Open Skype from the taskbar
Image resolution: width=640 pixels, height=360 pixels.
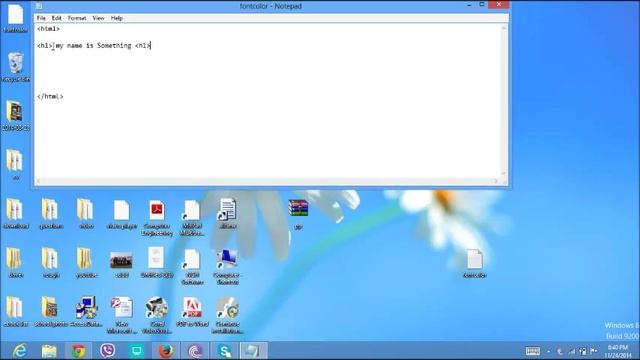224,351
